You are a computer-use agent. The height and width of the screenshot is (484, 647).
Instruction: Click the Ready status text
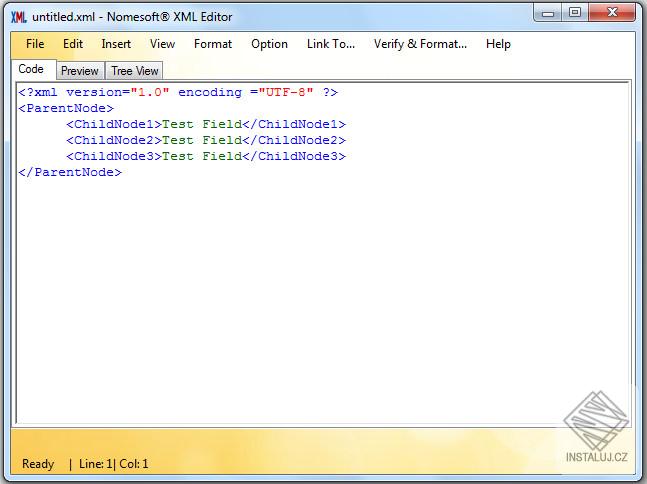[x=38, y=464]
